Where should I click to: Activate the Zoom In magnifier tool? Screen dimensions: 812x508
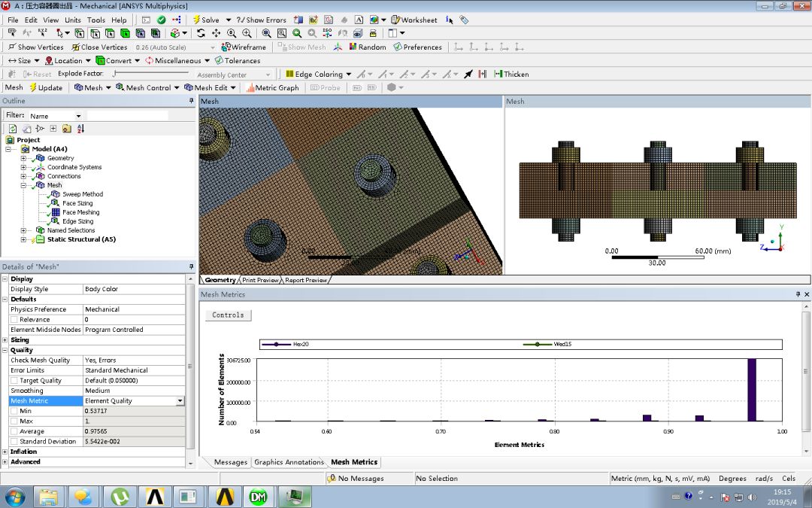pyautogui.click(x=246, y=33)
